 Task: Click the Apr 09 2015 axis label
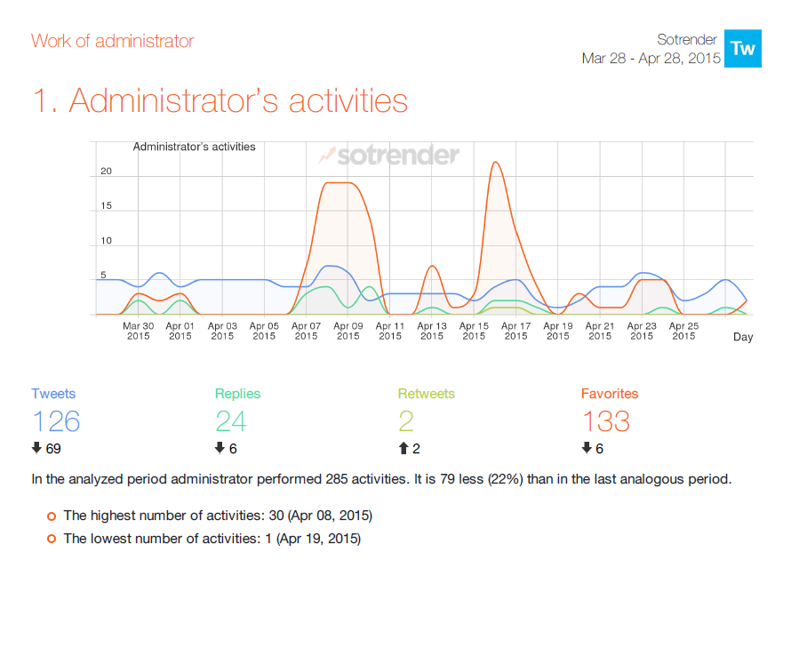coord(348,331)
